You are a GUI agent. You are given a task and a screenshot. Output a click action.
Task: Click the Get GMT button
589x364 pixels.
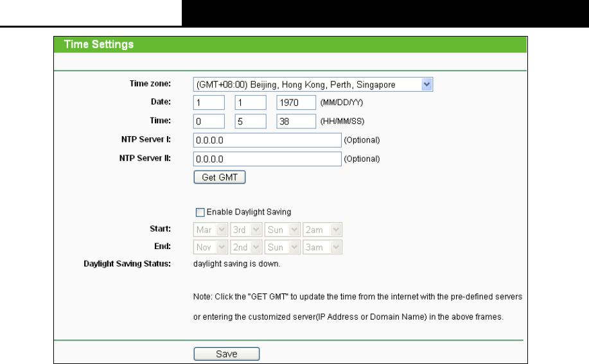(220, 177)
